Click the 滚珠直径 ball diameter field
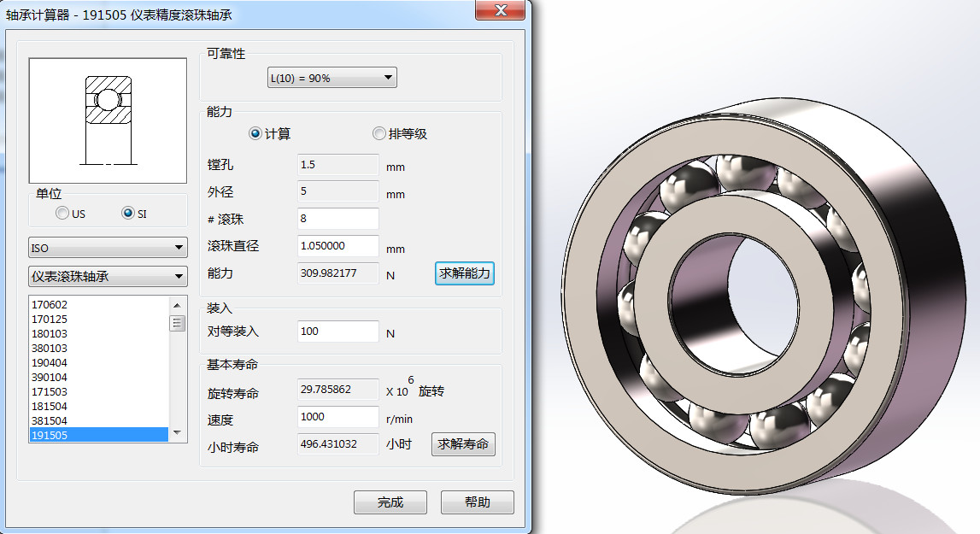Image resolution: width=980 pixels, height=534 pixels. tap(337, 246)
